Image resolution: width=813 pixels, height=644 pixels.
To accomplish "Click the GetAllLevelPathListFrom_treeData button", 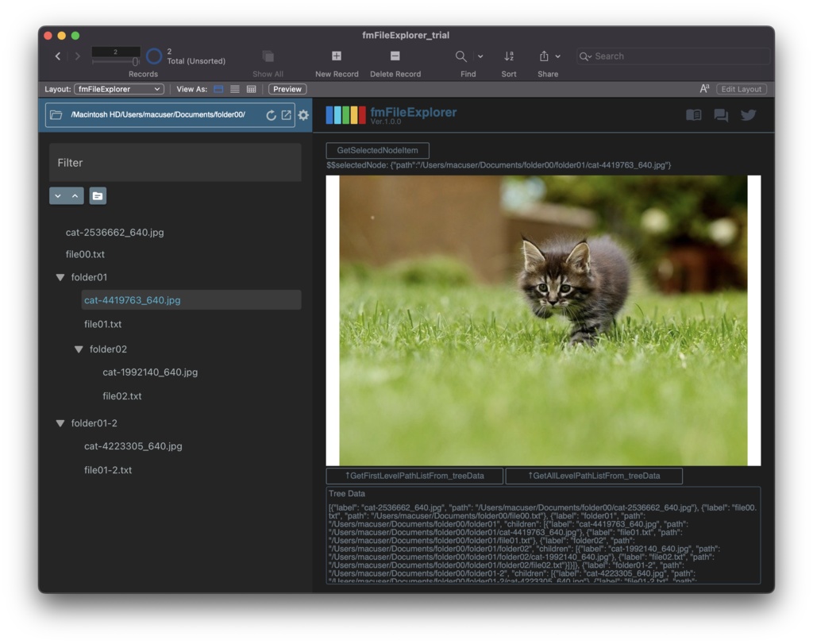I will click(x=595, y=476).
